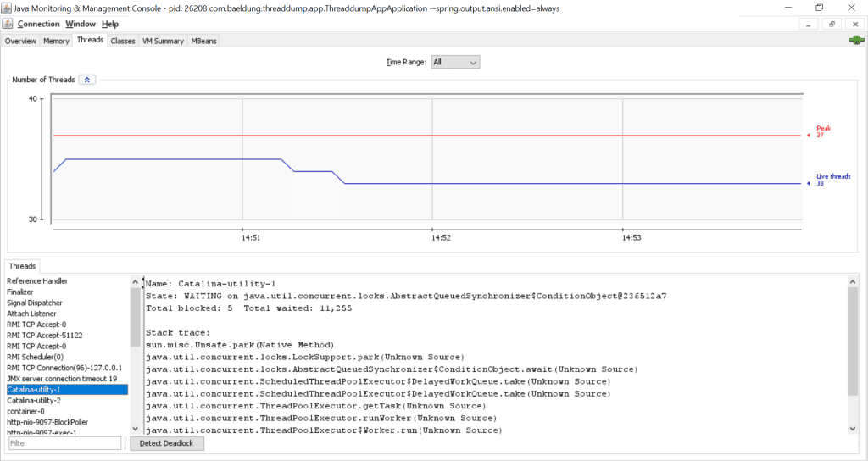
Task: Select the Catalina-utility-2 thread
Action: [x=34, y=401]
